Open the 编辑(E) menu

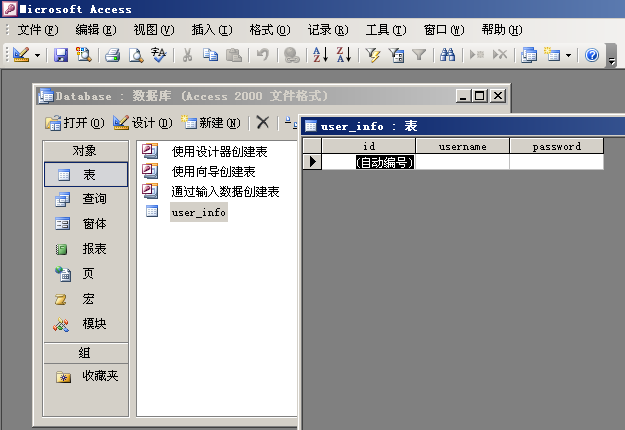coord(96,30)
